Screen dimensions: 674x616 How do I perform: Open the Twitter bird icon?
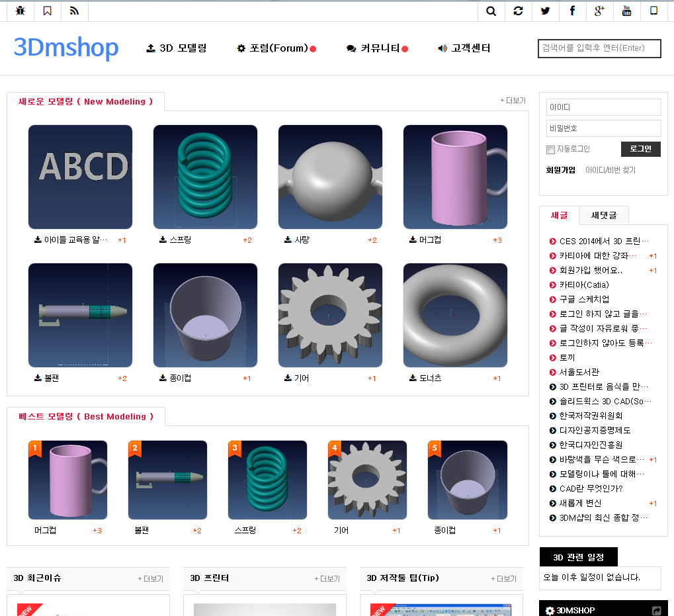(545, 11)
